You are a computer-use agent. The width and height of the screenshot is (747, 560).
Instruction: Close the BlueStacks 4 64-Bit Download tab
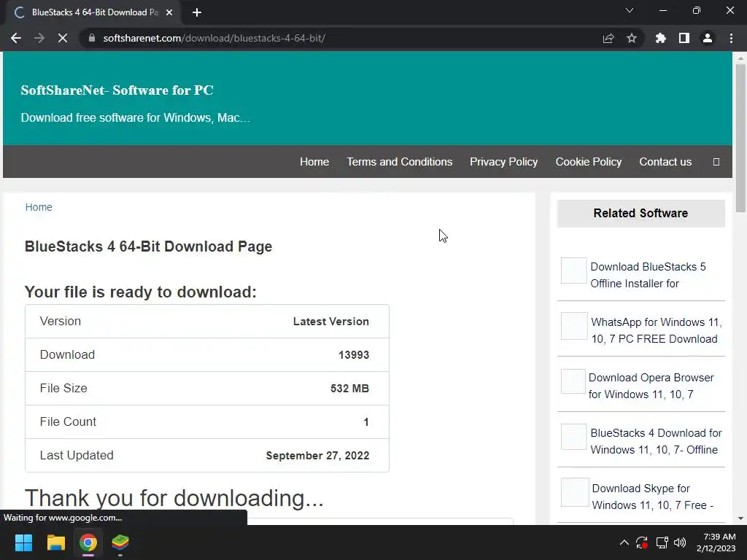pos(169,12)
